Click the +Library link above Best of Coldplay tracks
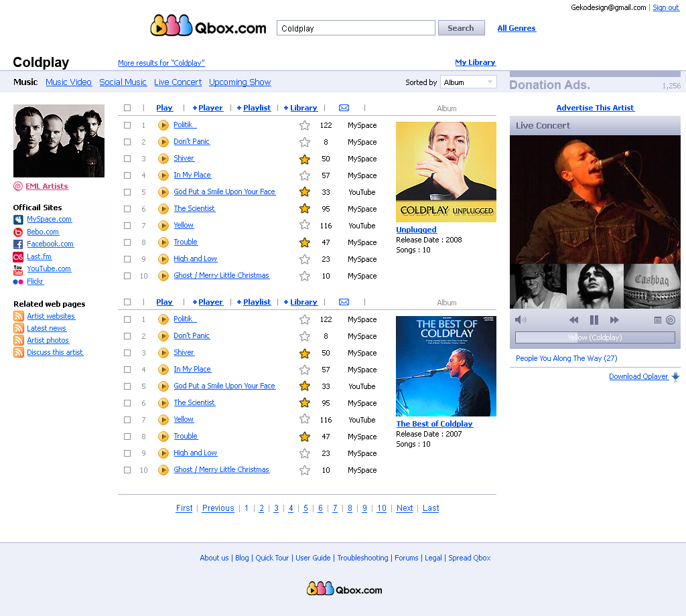 click(x=301, y=302)
